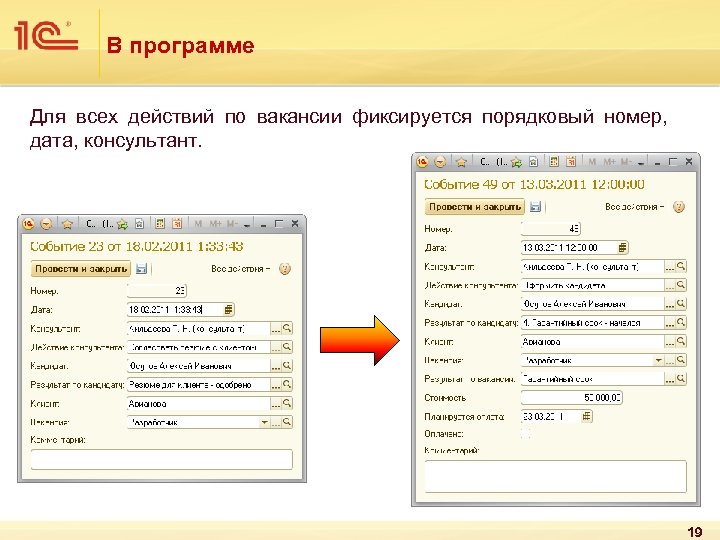Click Провести и закрыть in Событие 23
Image resolution: width=720 pixels, height=540 pixels.
(81, 269)
